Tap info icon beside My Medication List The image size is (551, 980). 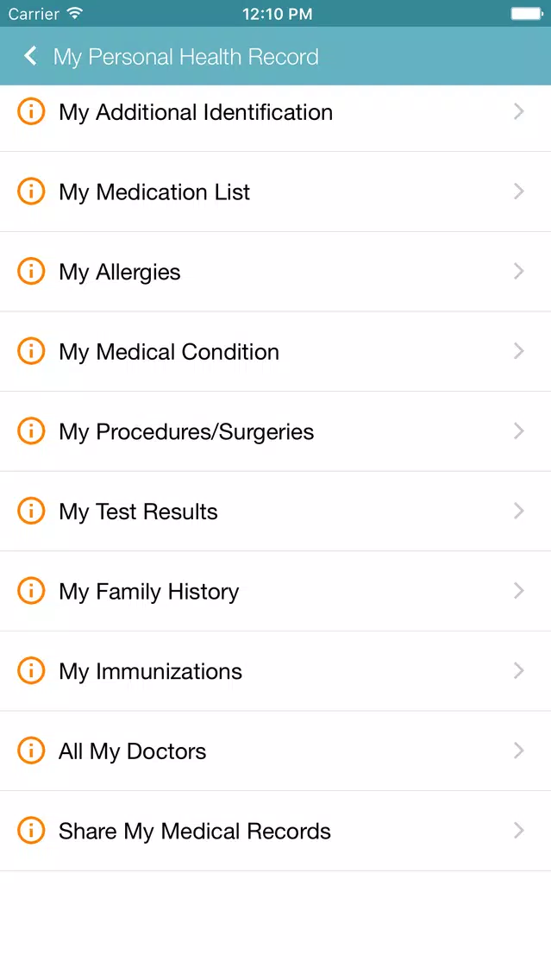[31, 191]
